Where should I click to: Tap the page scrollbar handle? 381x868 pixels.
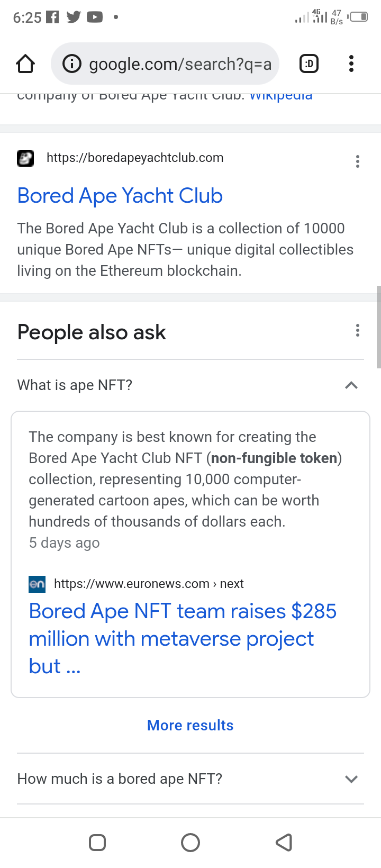[378, 327]
